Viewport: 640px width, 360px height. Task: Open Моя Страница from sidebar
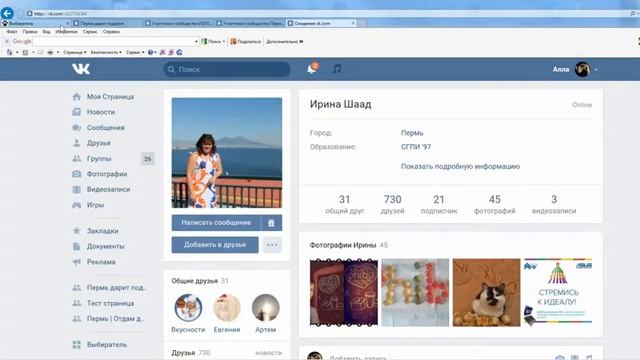coord(110,97)
